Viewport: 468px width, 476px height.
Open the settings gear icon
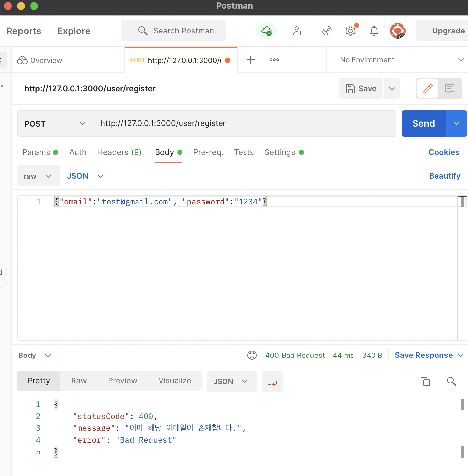[351, 31]
